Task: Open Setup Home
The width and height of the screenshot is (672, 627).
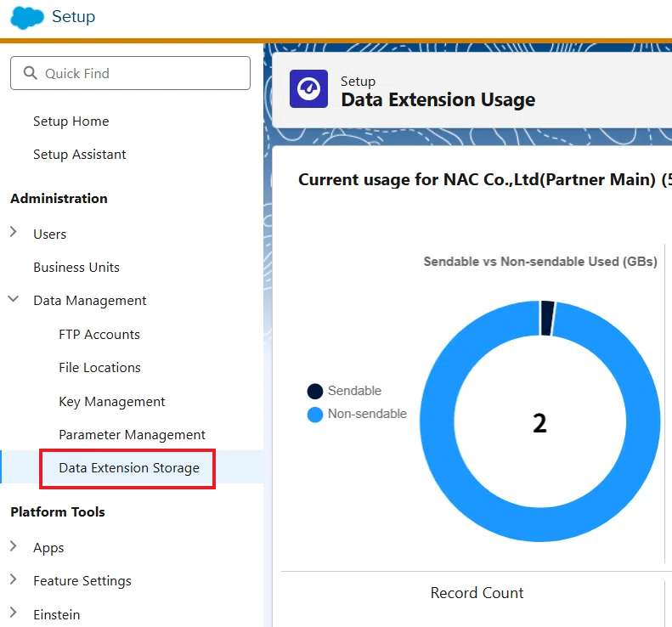Action: point(71,121)
